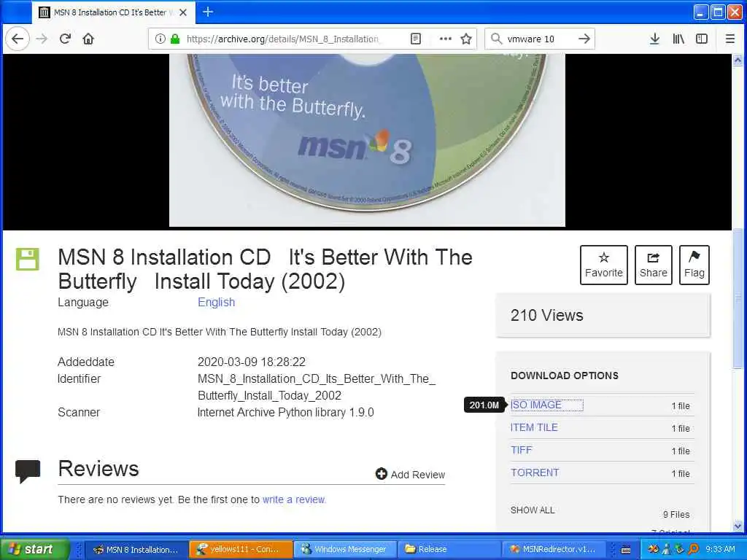
Task: Select the MSN 8 Installation CD tab
Action: point(114,12)
